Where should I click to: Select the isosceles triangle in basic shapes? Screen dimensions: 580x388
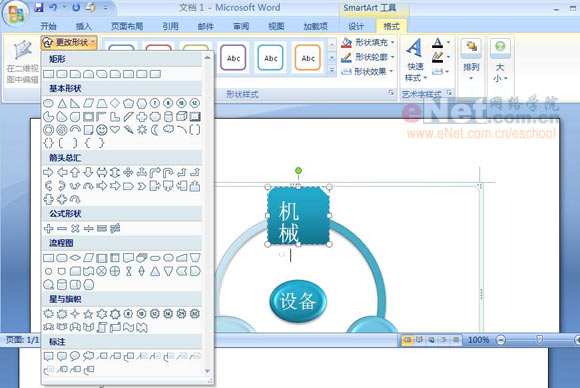(62, 103)
